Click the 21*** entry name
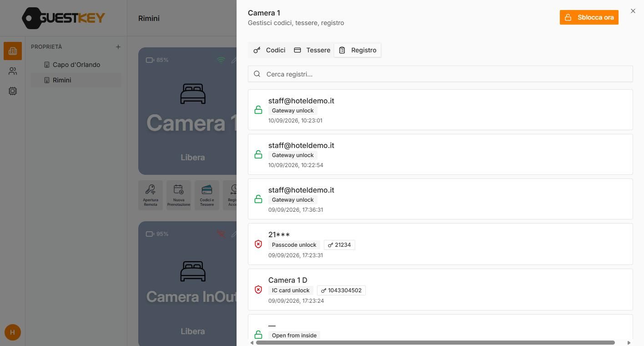 [x=279, y=234]
